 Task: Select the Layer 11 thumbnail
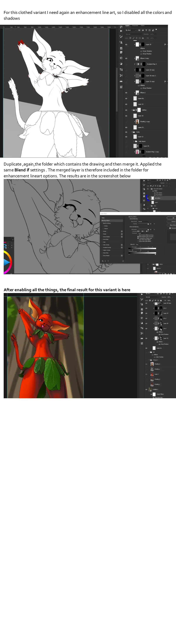point(135,137)
